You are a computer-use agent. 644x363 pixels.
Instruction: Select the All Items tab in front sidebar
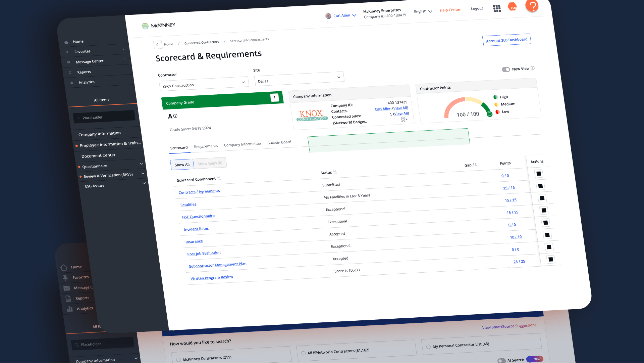(102, 100)
